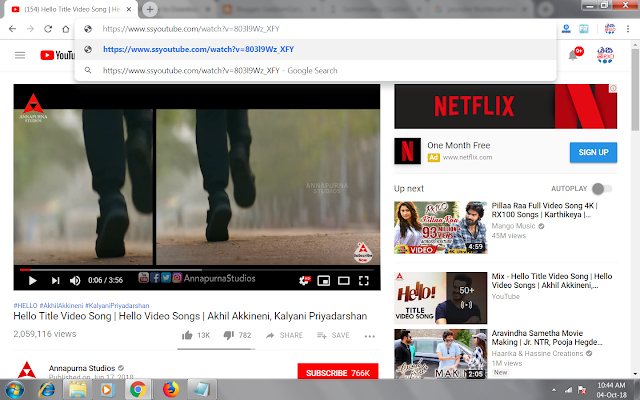Click the subscribe watermark in video corner

coord(363,252)
